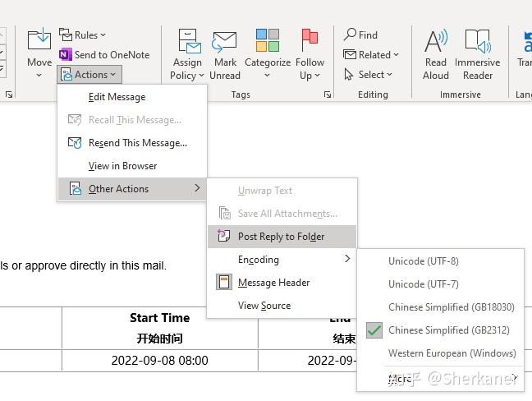Start Read Aloud
The image size is (532, 401).
pyautogui.click(x=436, y=54)
